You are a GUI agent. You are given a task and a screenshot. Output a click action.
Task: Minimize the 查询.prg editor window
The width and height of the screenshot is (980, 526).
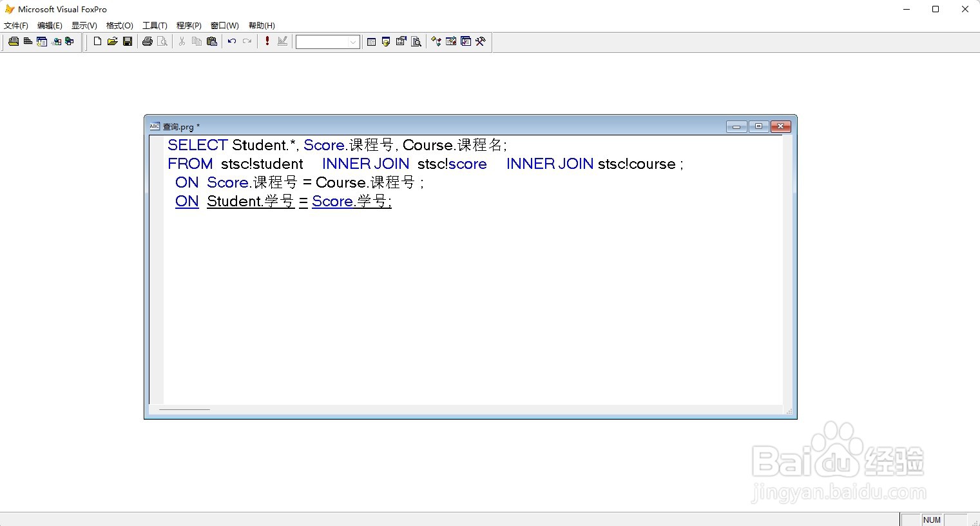736,126
